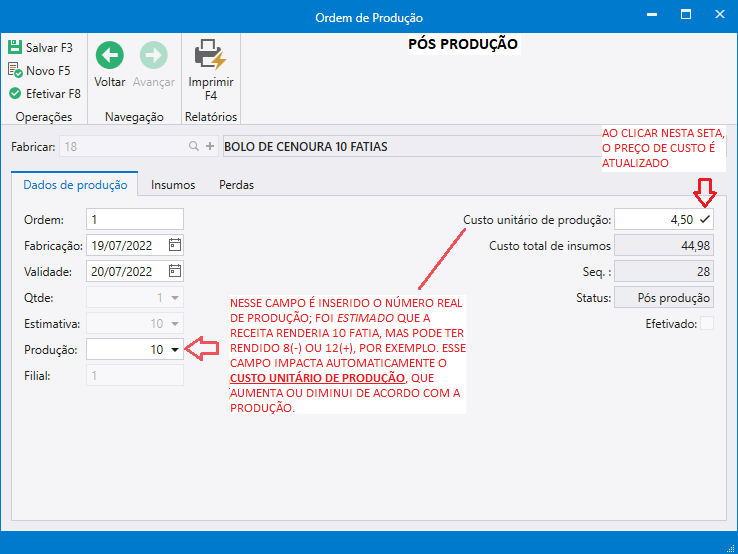Image resolution: width=738 pixels, height=554 pixels.
Task: Print using the Imprimir F4 icon
Action: [x=210, y=54]
